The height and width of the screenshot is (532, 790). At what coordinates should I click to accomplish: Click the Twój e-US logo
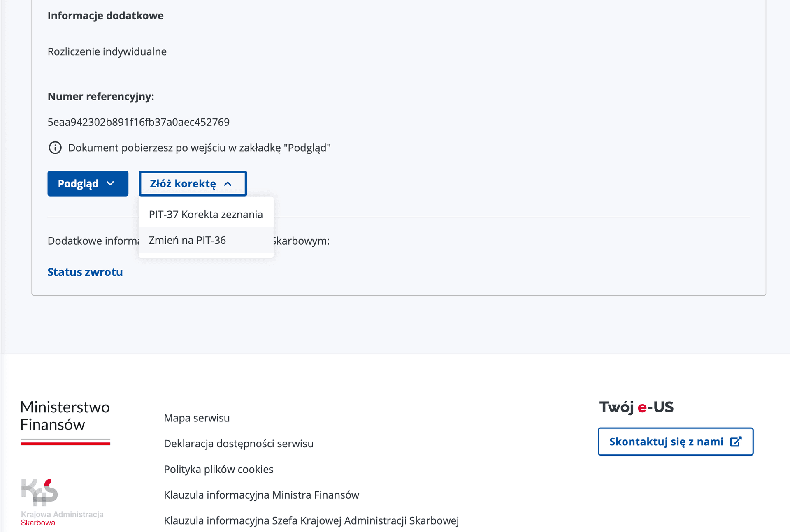637,407
